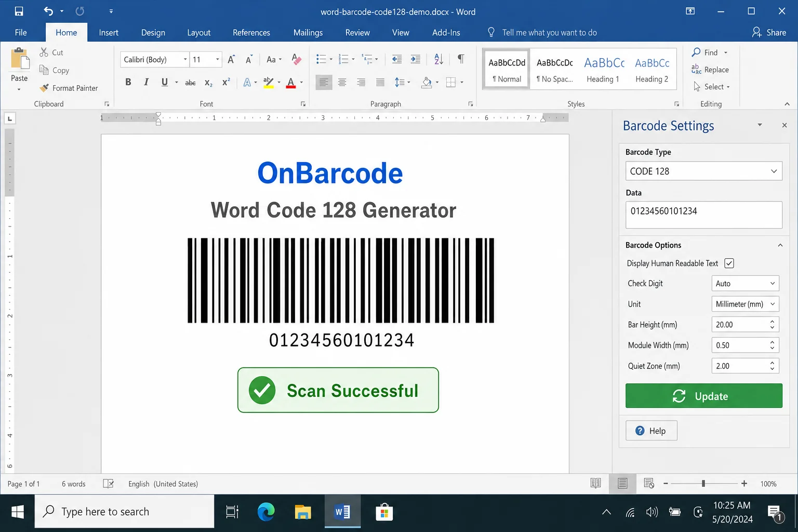Viewport: 798px width, 532px height.
Task: Open the Unit Millimeter dropdown
Action: pos(745,304)
